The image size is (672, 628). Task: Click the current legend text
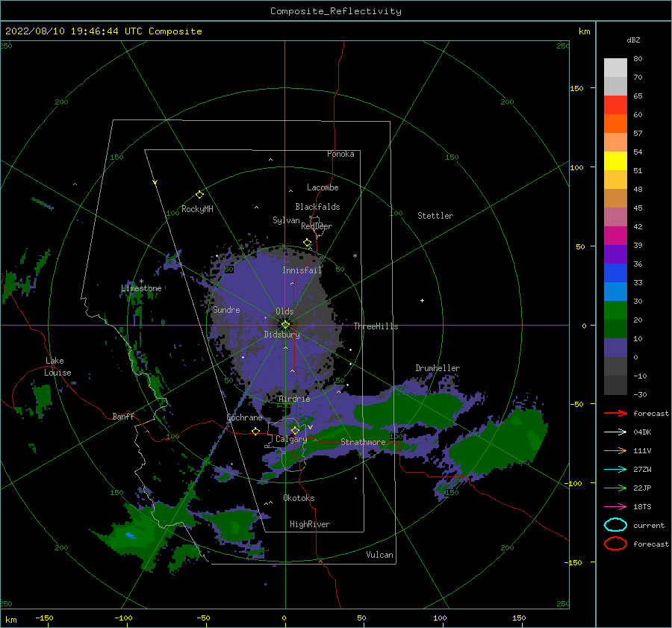(649, 526)
